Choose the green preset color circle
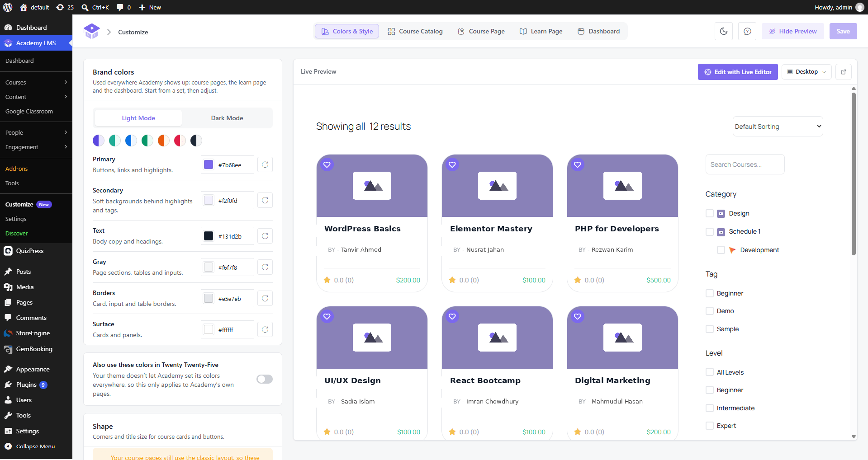Viewport: 868px width, 460px height. pyautogui.click(x=147, y=141)
